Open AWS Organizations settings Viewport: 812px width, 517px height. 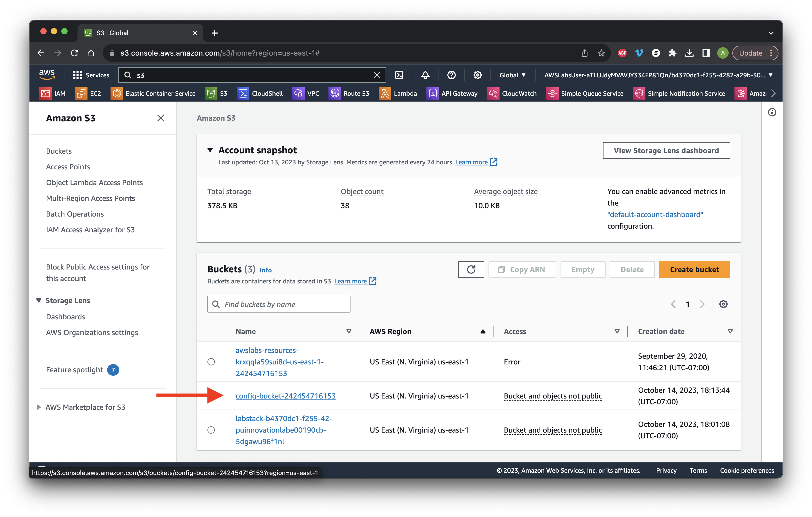[x=92, y=332]
